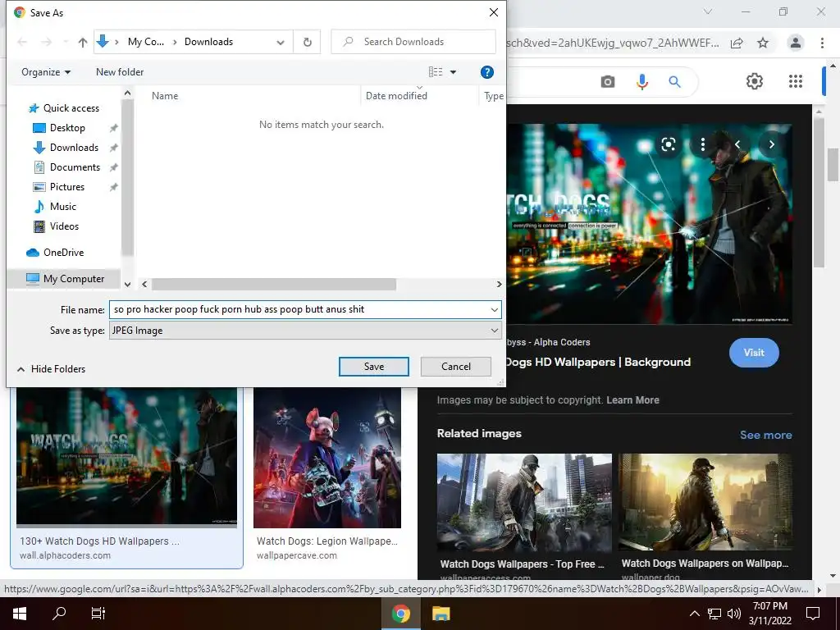Image resolution: width=840 pixels, height=630 pixels.
Task: Share this page icon in Chrome
Action: coord(737,43)
